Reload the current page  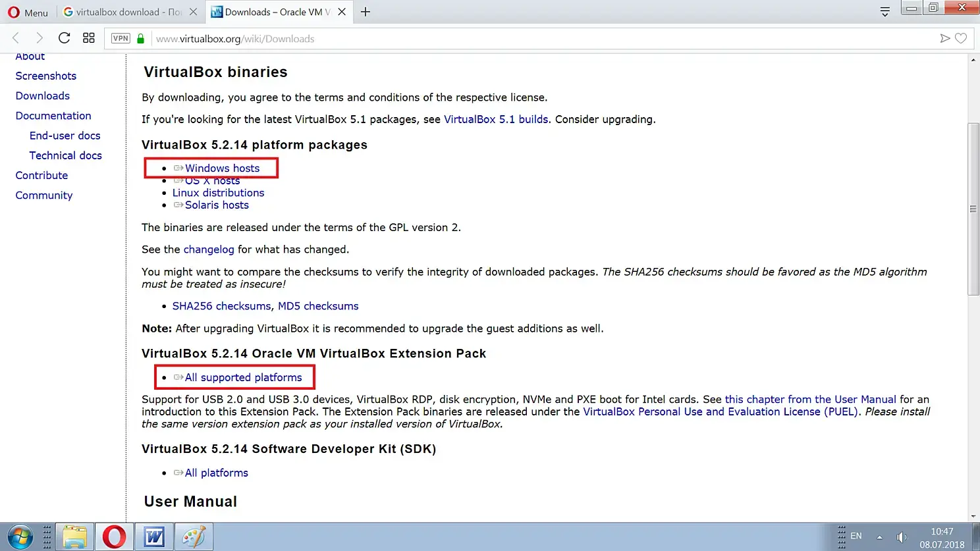64,38
